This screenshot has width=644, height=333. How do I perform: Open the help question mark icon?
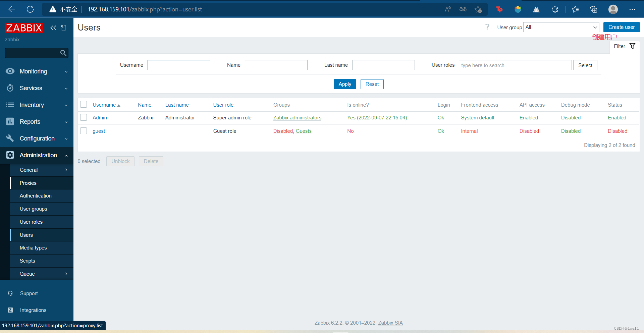(487, 27)
